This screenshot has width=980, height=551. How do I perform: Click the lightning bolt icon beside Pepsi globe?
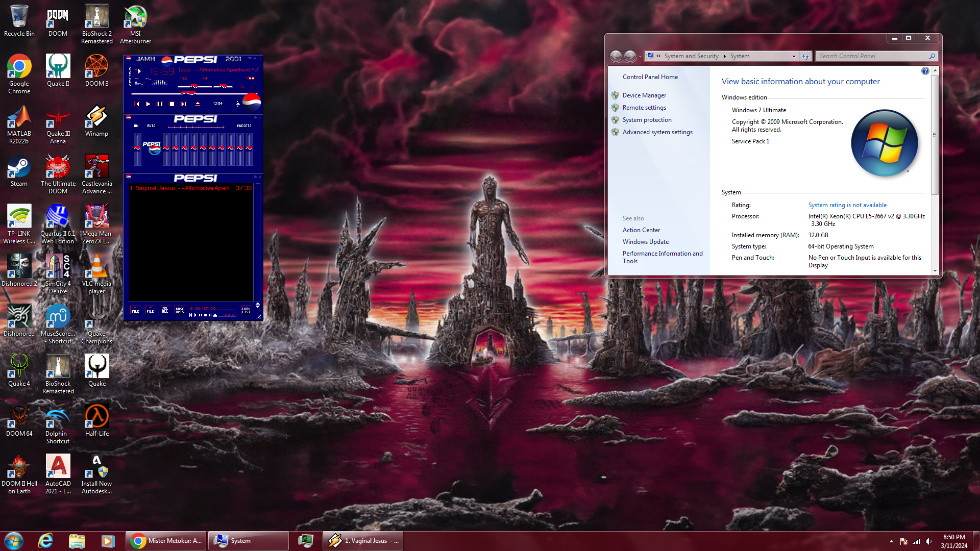point(238,104)
